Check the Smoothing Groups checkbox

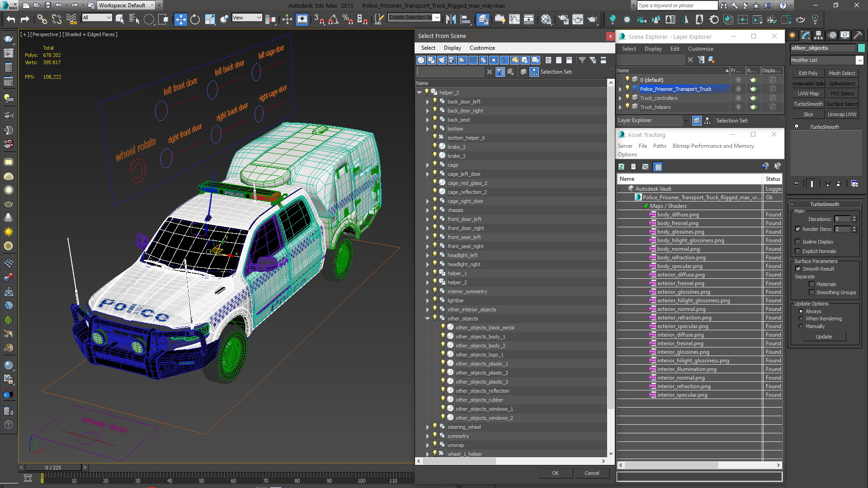point(811,292)
